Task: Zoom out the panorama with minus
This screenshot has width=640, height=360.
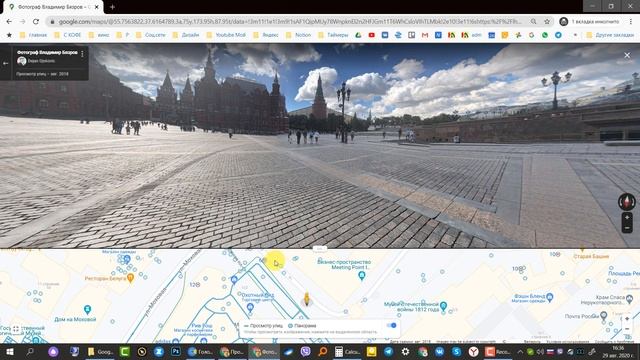Action: click(x=627, y=228)
